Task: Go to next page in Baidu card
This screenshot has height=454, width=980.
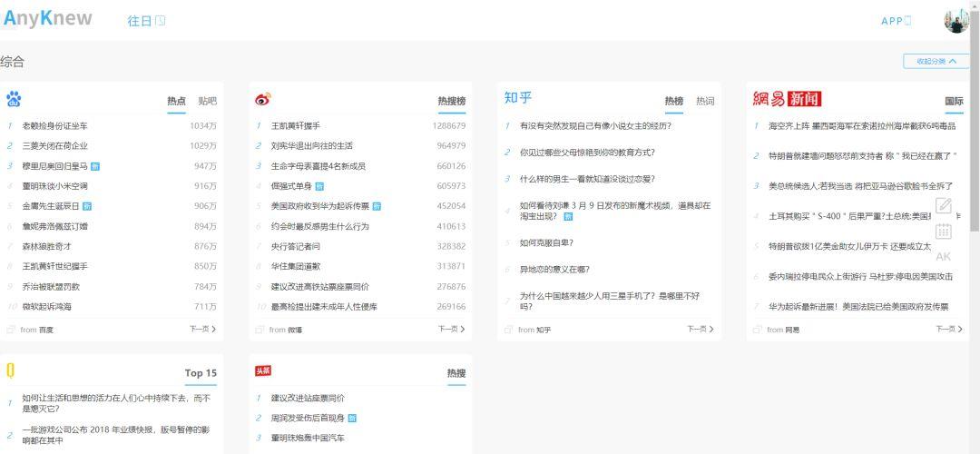Action: (203, 329)
